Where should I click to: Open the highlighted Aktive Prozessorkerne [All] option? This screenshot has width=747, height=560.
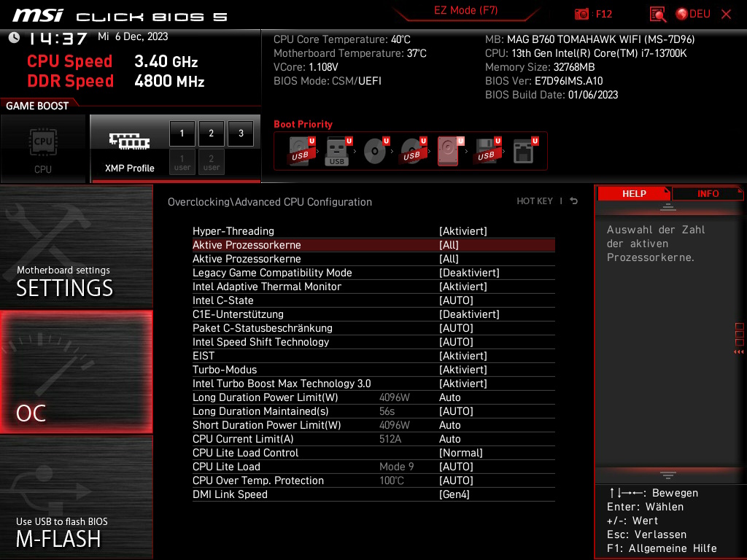[373, 245]
